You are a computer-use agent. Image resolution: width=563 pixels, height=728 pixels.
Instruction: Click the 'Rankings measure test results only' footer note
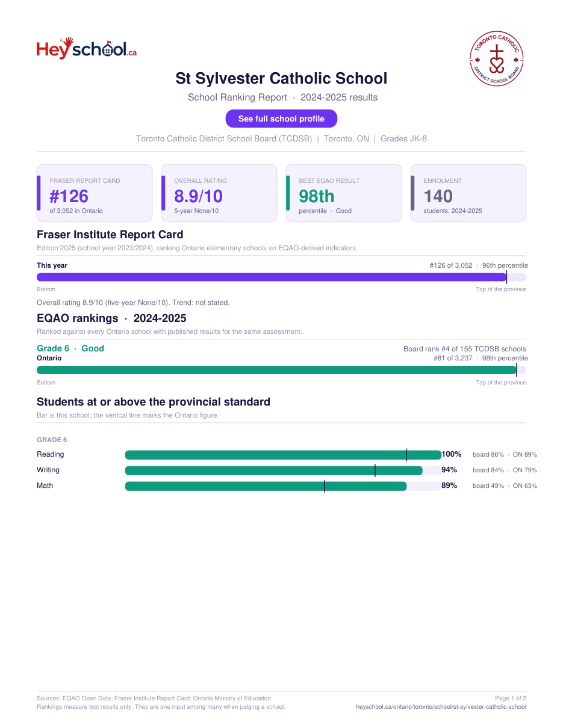click(x=161, y=707)
